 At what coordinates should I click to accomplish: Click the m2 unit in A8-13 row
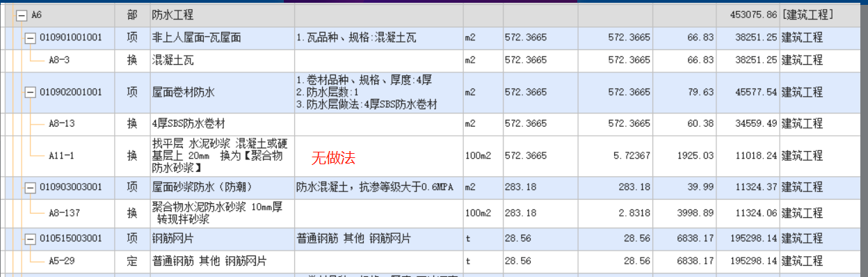pos(471,124)
